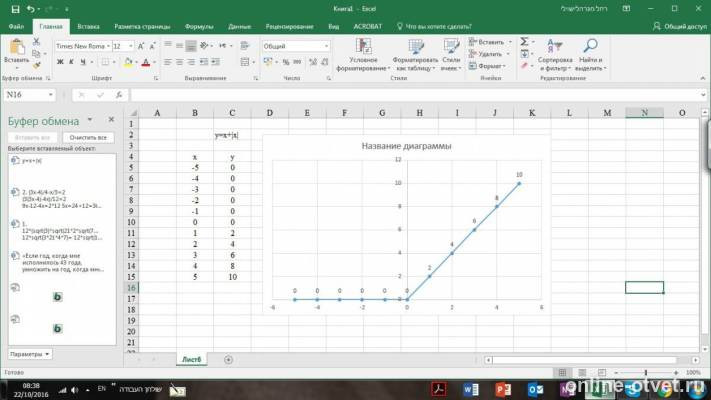Click the formula bar input field
The image size is (711, 400).
[x=415, y=95]
